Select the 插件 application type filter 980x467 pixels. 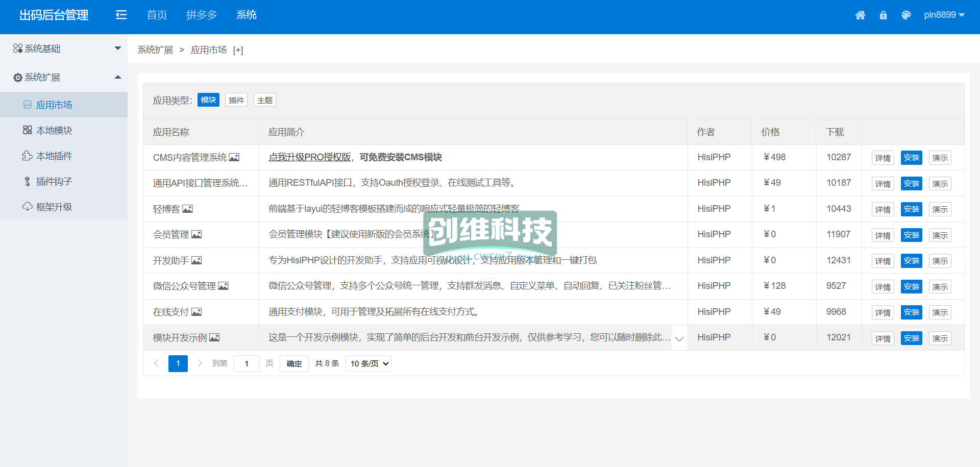(236, 100)
